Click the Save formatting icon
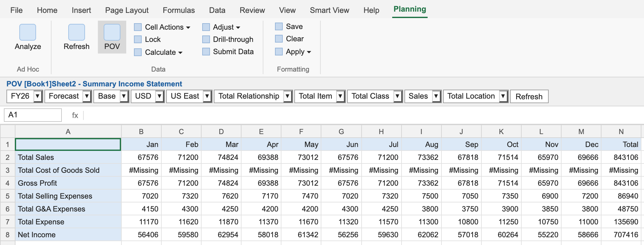Image resolution: width=644 pixels, height=245 pixels. pyautogui.click(x=279, y=26)
